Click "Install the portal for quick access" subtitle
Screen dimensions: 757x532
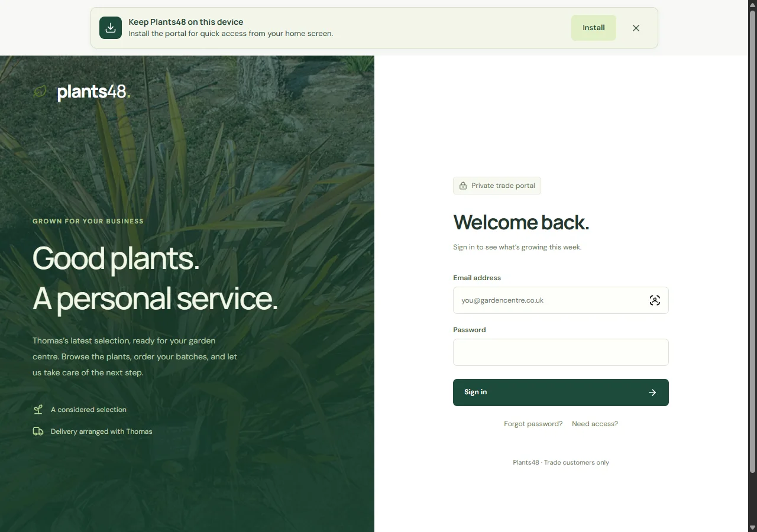pos(231,34)
